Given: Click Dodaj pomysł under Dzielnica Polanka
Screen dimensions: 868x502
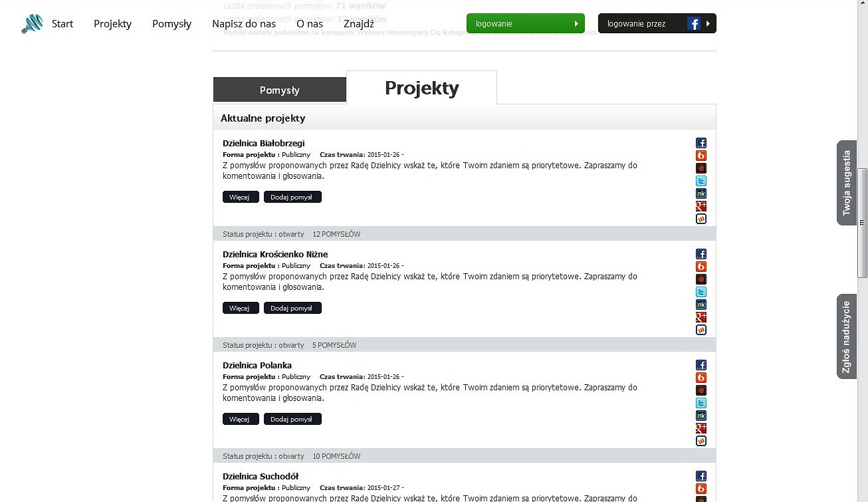Looking at the screenshot, I should (292, 419).
